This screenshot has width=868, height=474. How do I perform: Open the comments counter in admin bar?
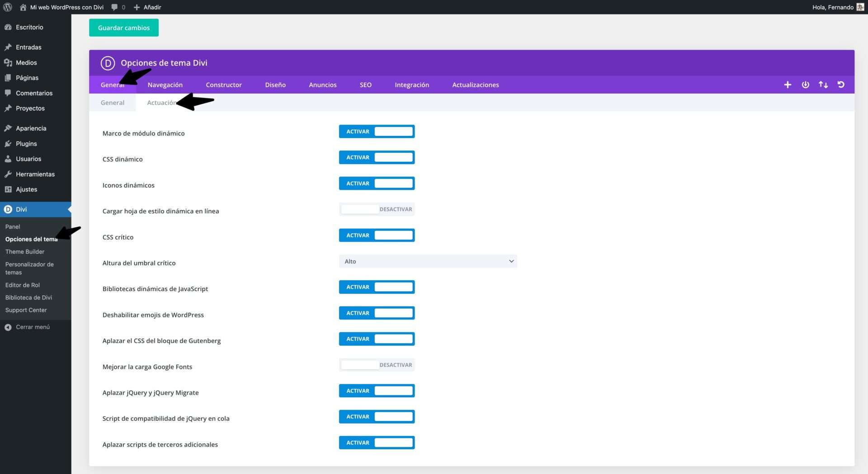117,7
